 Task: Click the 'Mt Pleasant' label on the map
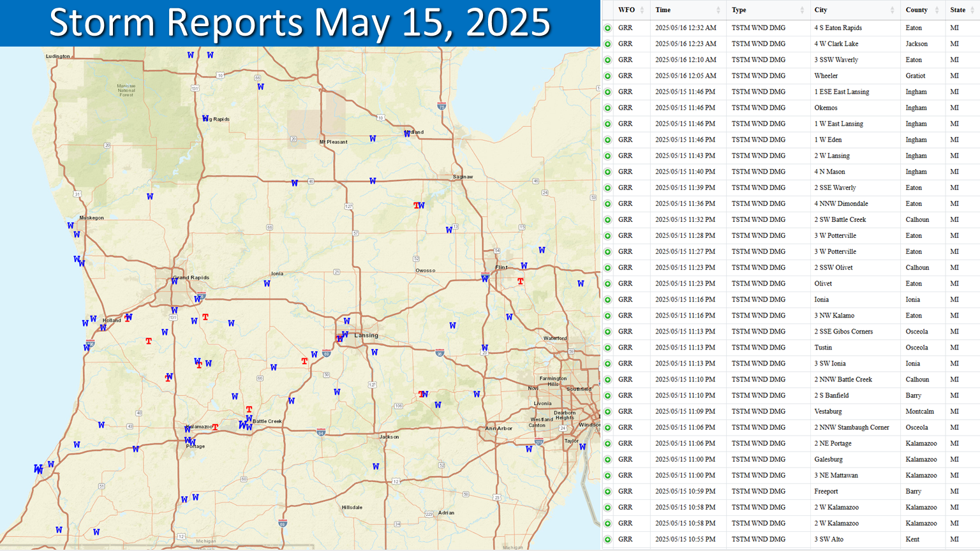point(334,142)
